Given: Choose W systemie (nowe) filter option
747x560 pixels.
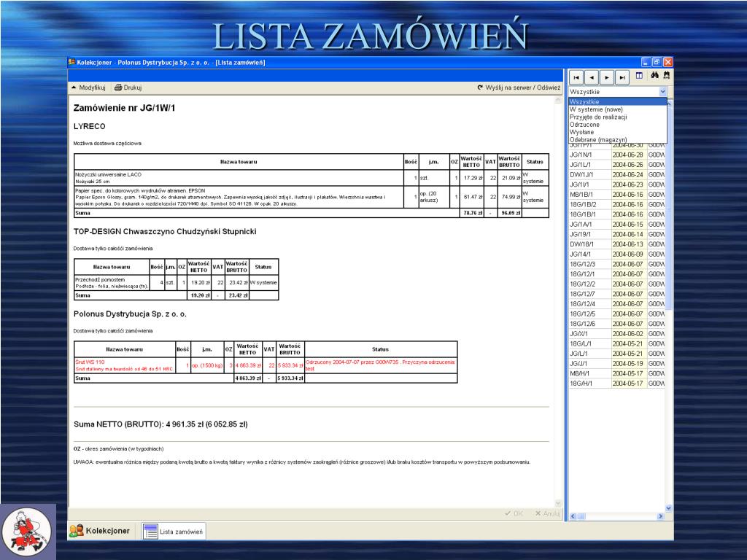Looking at the screenshot, I should click(x=617, y=109).
